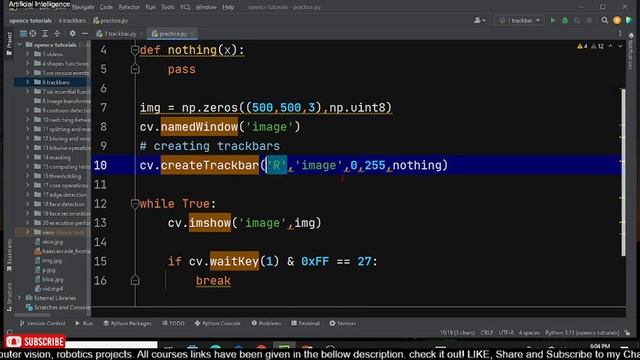Run with coverage icon in the toolbar
Screen dimensions: 640x360
(577, 20)
